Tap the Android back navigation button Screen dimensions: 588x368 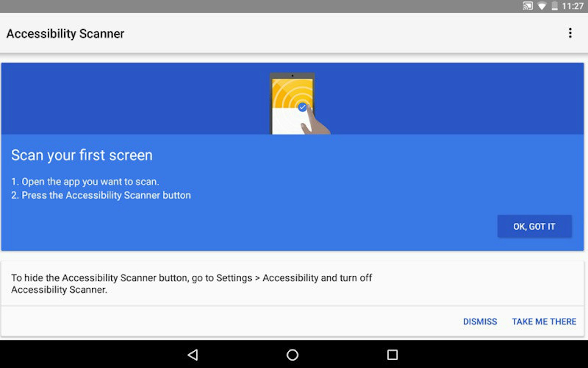[x=193, y=355]
